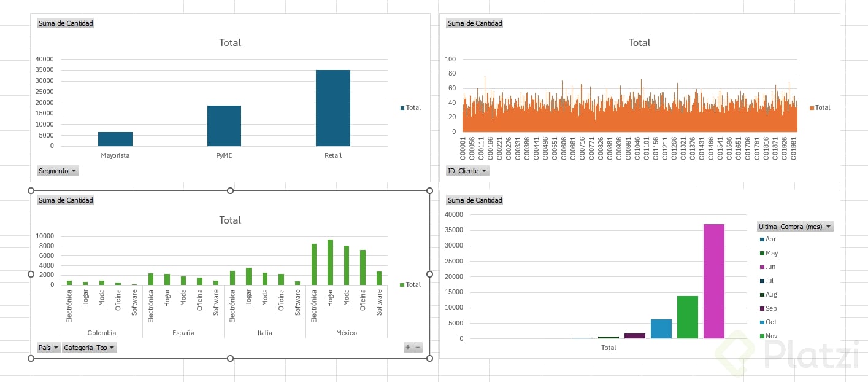Select the blue Oct bar in Ultima_Compra chart
This screenshot has width=868, height=382.
(x=661, y=329)
